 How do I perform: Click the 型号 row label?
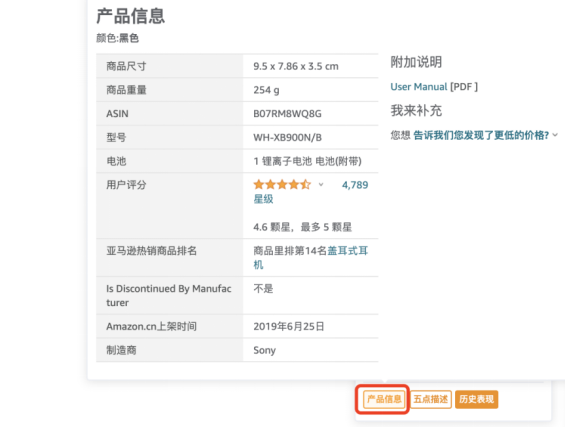point(116,138)
